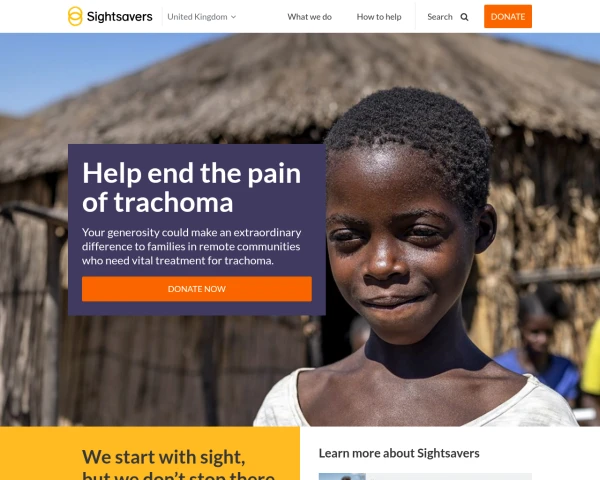Click the Your generosity paragraph text
The height and width of the screenshot is (480, 600).
(x=191, y=247)
